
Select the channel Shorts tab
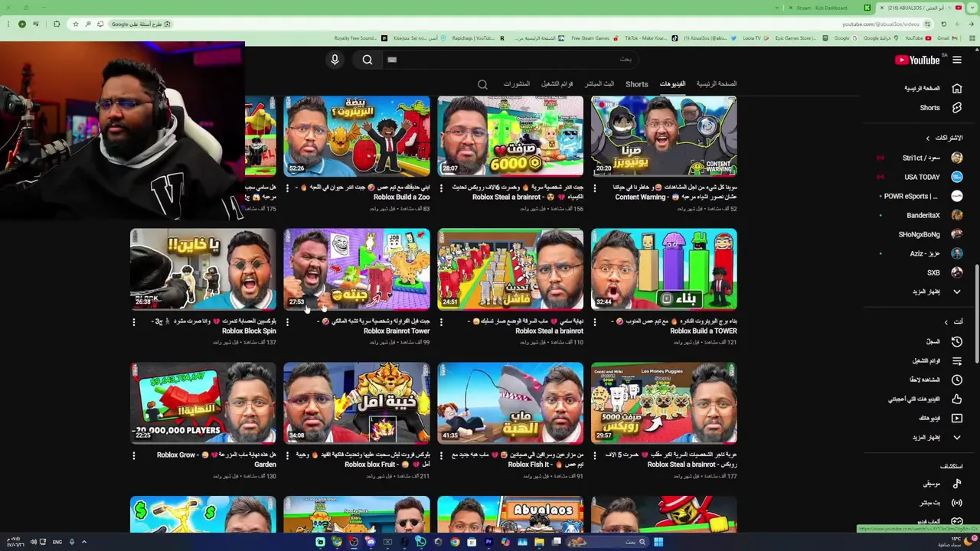coord(636,84)
